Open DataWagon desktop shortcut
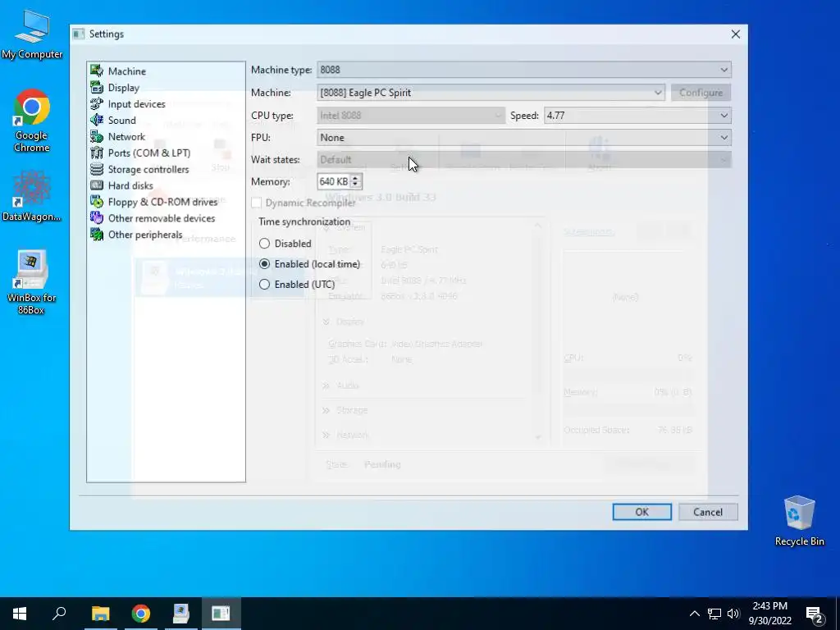Viewport: 840px width, 630px height. pyautogui.click(x=32, y=195)
